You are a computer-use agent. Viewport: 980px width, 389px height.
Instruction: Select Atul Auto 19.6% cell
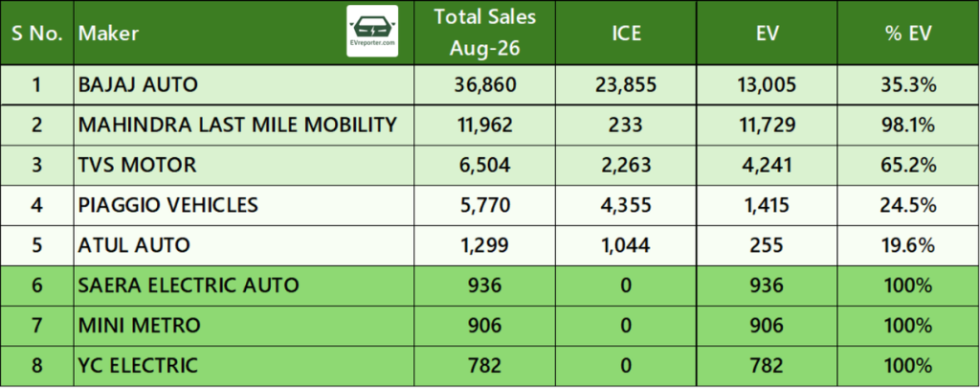(x=908, y=245)
